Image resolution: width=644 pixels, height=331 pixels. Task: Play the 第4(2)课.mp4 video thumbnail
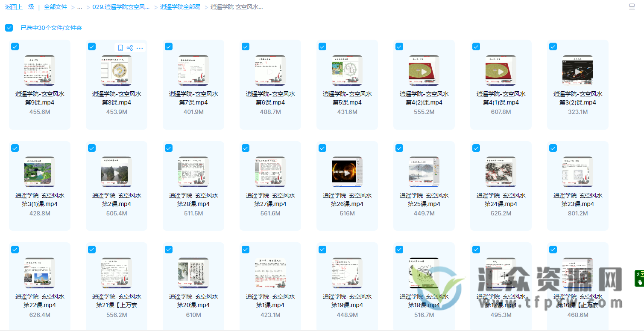coord(424,71)
